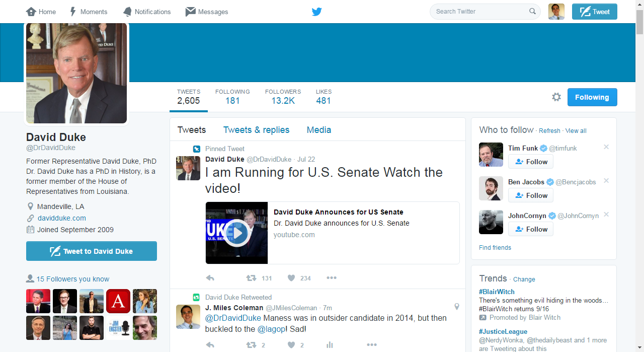The height and width of the screenshot is (352, 644).
Task: Refresh Who to follow suggestions
Action: coord(549,131)
